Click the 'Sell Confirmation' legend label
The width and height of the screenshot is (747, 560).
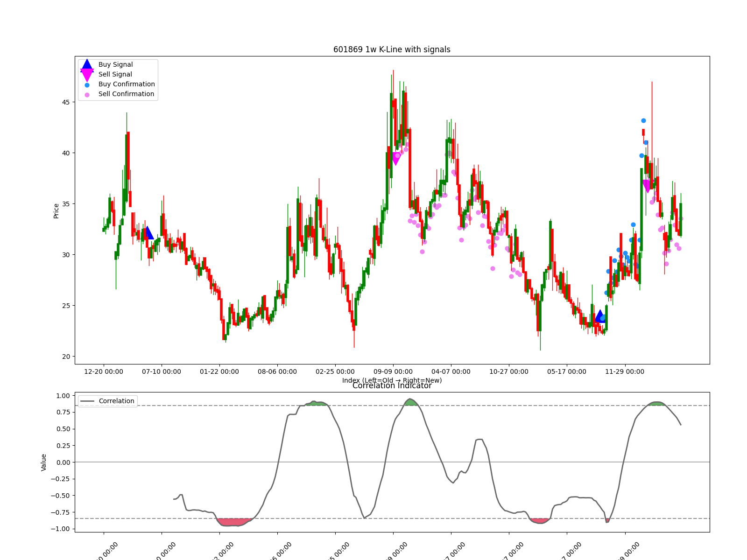126,94
